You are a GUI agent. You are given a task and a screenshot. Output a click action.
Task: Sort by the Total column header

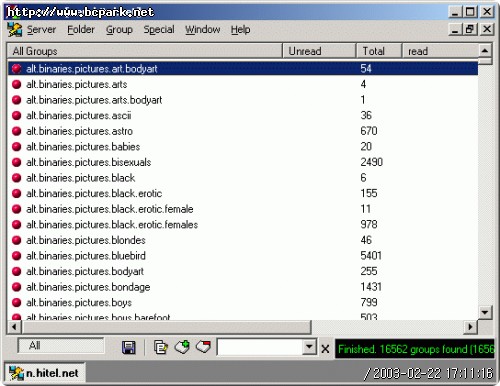click(x=379, y=51)
